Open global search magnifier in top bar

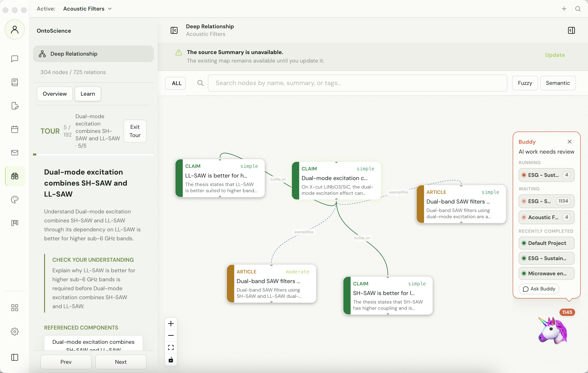tap(578, 9)
